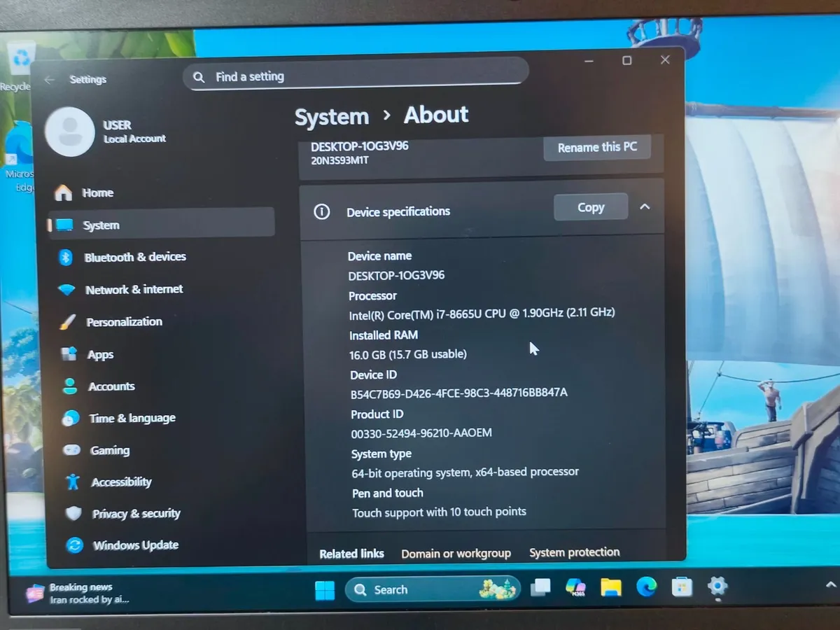Open Accessibility settings

coord(121,482)
